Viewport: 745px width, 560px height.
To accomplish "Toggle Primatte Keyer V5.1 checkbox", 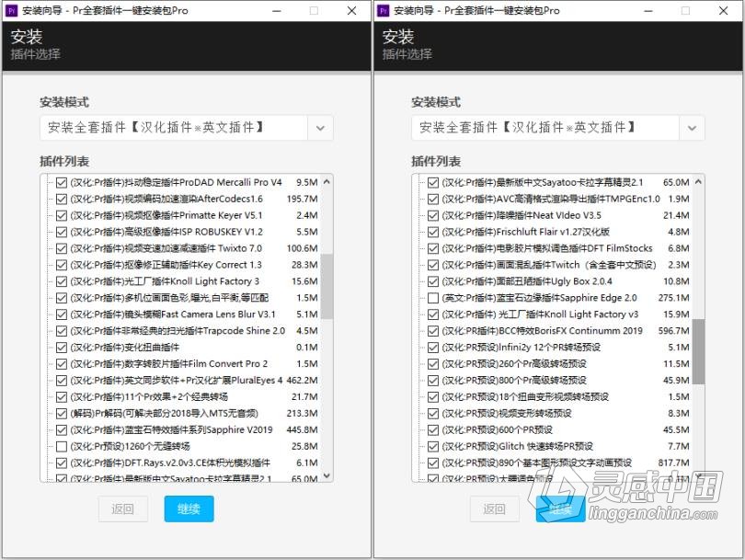I will [x=62, y=216].
